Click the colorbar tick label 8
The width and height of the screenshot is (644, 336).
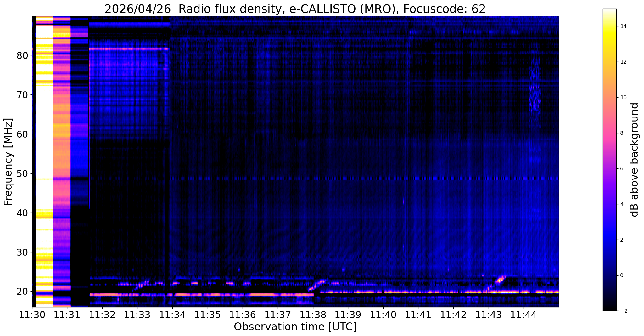tap(621, 133)
